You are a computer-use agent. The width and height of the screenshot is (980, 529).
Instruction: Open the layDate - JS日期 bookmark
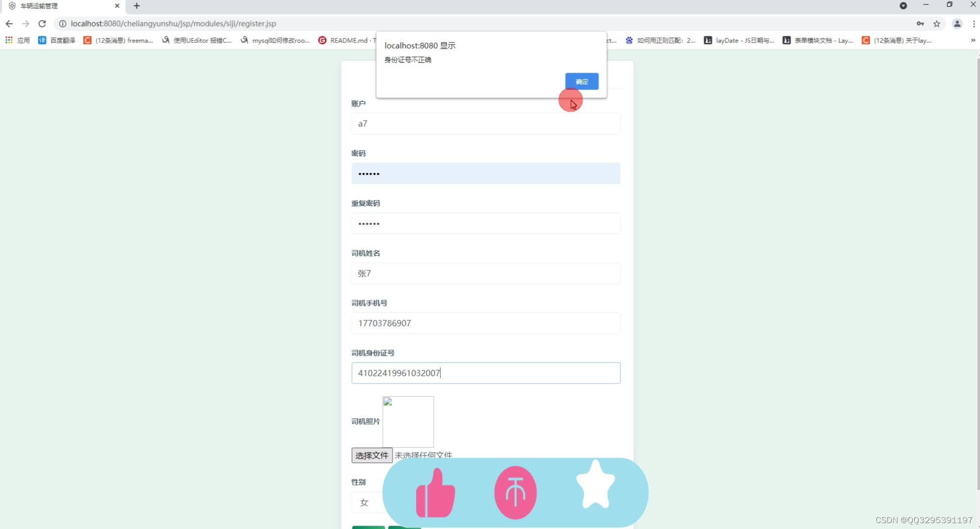739,40
